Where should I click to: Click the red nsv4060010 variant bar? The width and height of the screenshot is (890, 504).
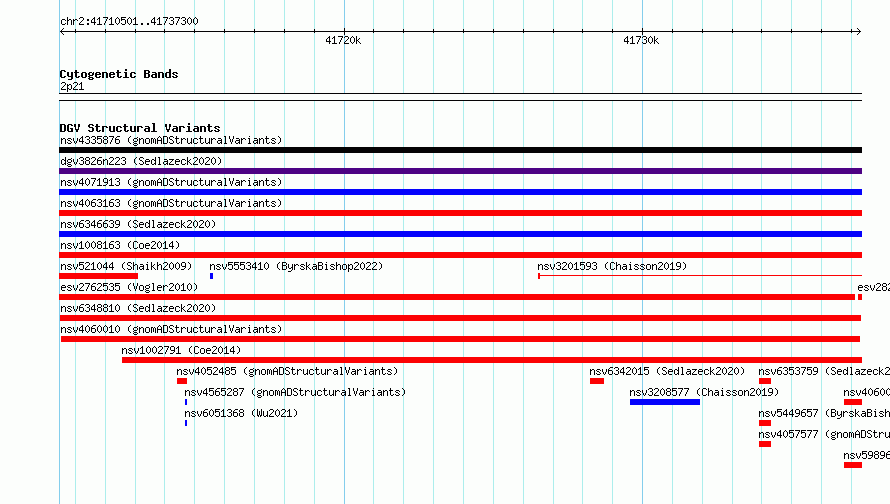[x=460, y=339]
